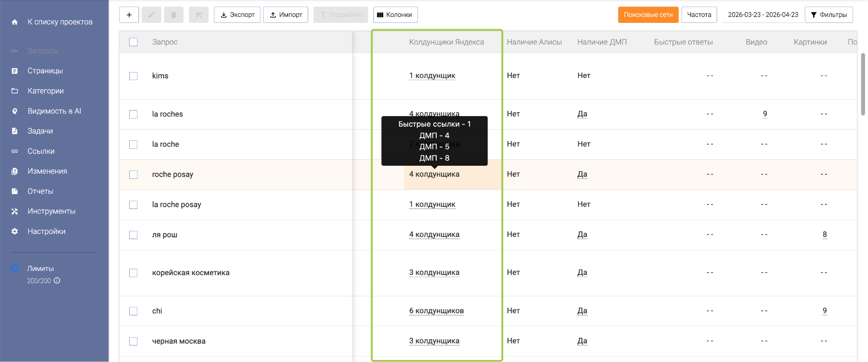868x362 pixels.
Task: Open Настройки gear icon in sidebar
Action: [x=15, y=231]
